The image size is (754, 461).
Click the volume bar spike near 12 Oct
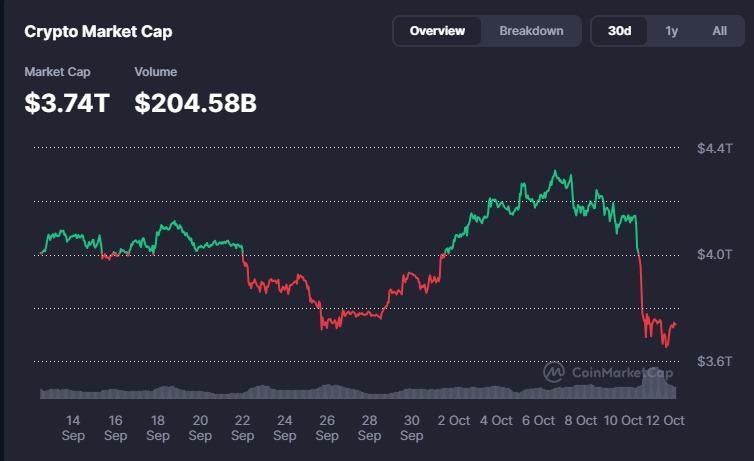657,376
